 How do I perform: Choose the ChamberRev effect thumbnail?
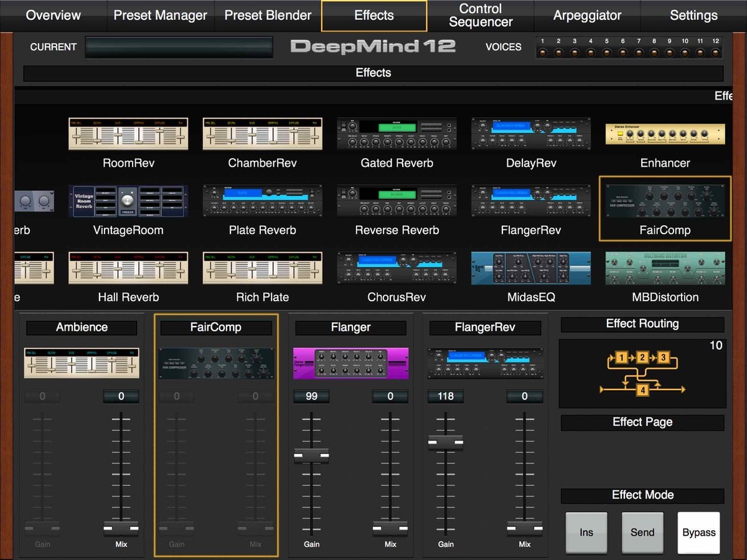(x=262, y=134)
